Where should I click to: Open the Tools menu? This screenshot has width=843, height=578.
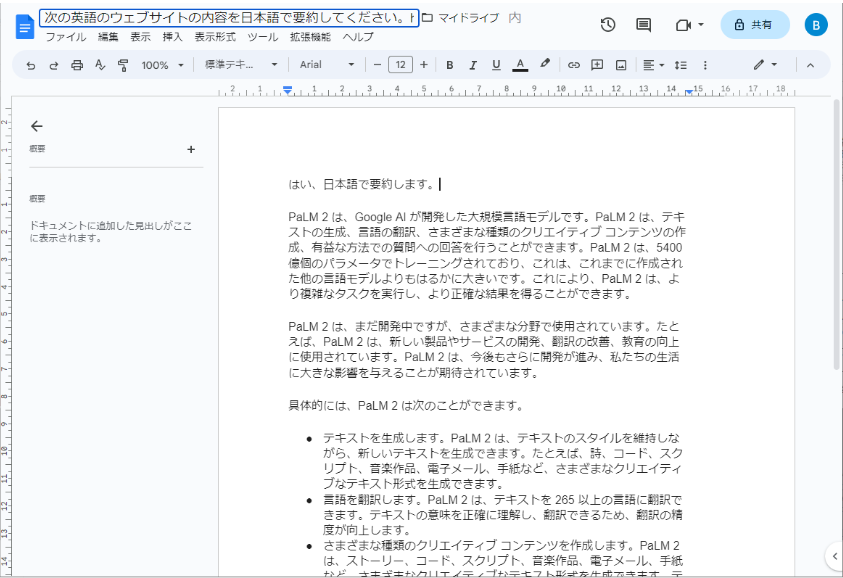(262, 37)
